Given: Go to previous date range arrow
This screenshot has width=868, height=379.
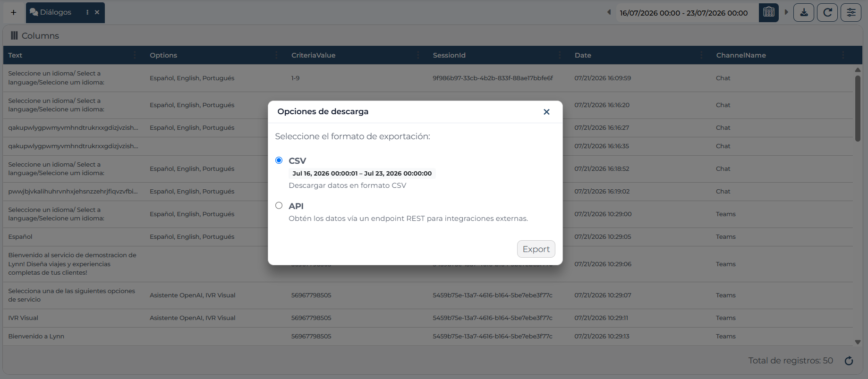Looking at the screenshot, I should click(x=609, y=12).
